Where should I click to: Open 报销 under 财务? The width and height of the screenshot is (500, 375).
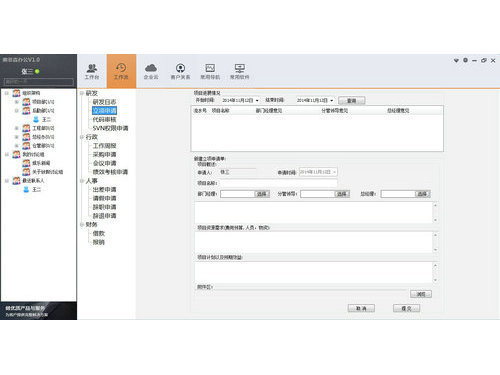(x=99, y=242)
